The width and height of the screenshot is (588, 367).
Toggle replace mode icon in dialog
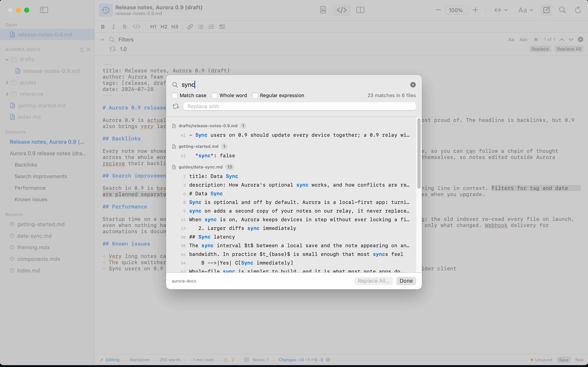pyautogui.click(x=176, y=106)
